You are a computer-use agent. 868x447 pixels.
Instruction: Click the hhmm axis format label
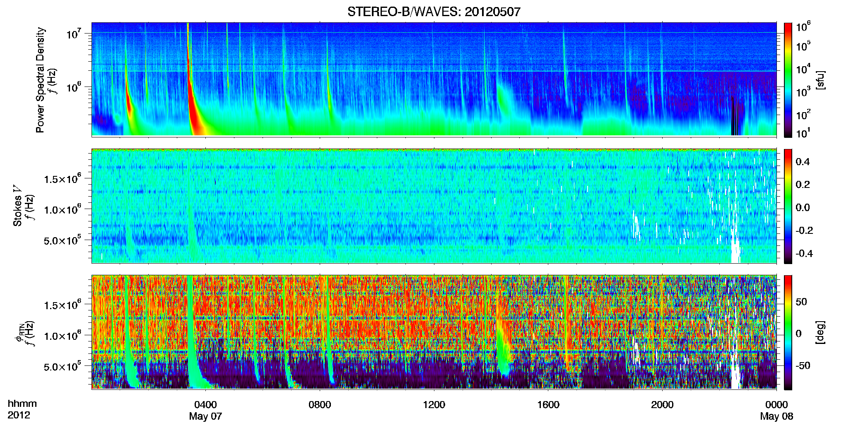click(22, 404)
